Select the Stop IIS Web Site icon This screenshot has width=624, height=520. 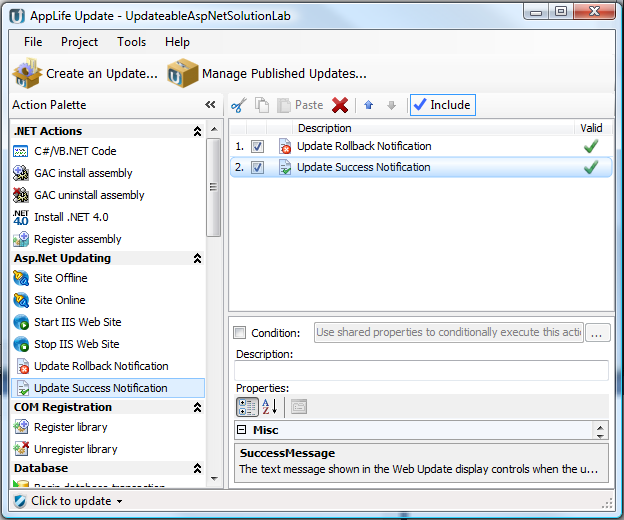pos(21,344)
